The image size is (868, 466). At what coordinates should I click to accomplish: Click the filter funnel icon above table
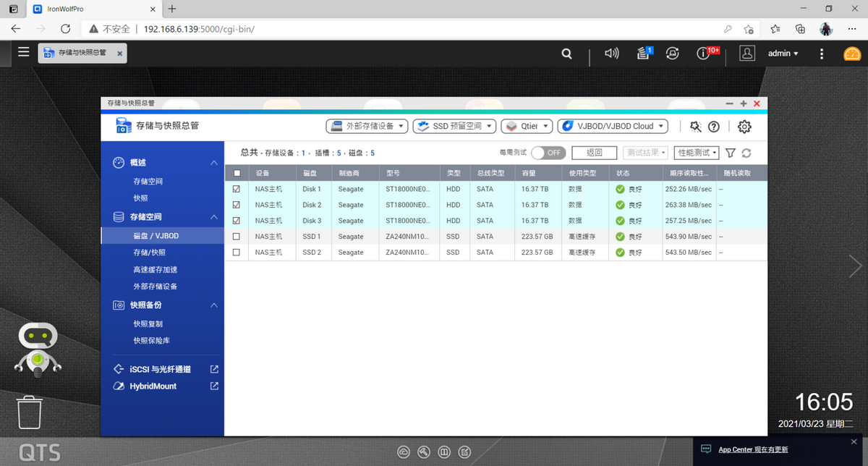click(x=731, y=153)
